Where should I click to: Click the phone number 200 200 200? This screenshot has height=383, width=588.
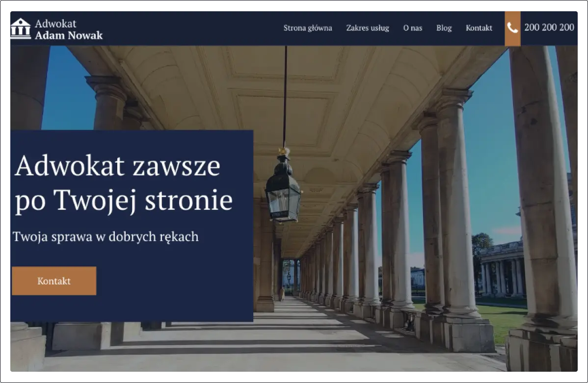tap(549, 27)
